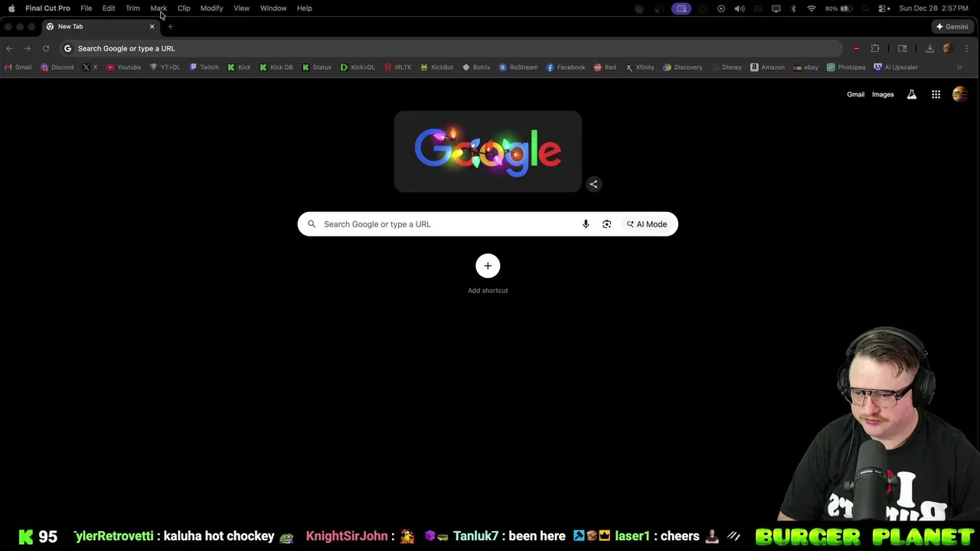Open the View menu
Image resolution: width=980 pixels, height=551 pixels.
[x=241, y=8]
